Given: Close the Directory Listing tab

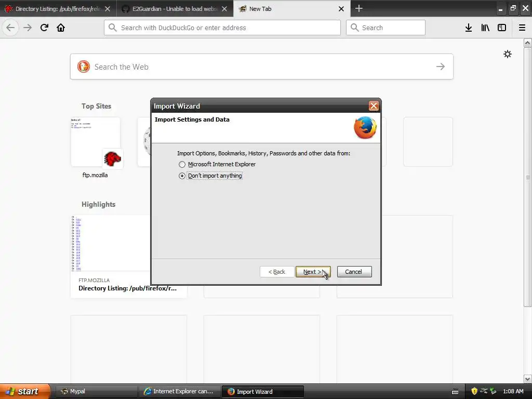Looking at the screenshot, I should (x=108, y=9).
